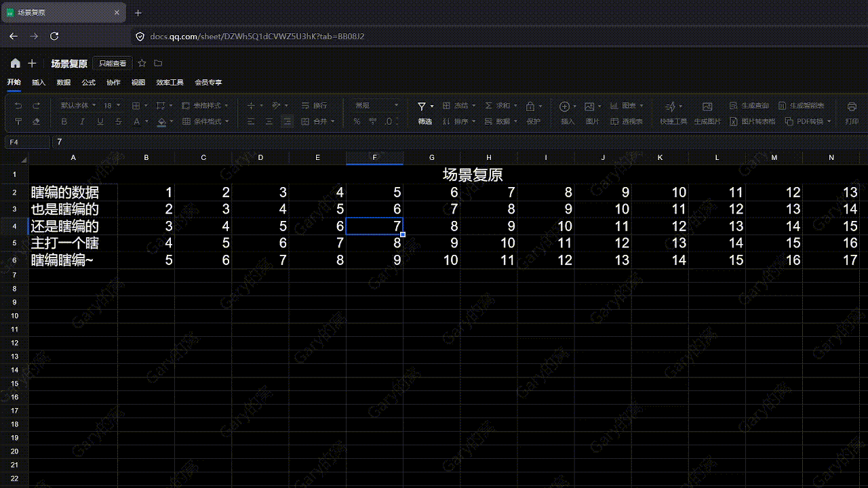This screenshot has height=488, width=868.
Task: Open the 表格样式 table style dropdown
Action: 205,106
